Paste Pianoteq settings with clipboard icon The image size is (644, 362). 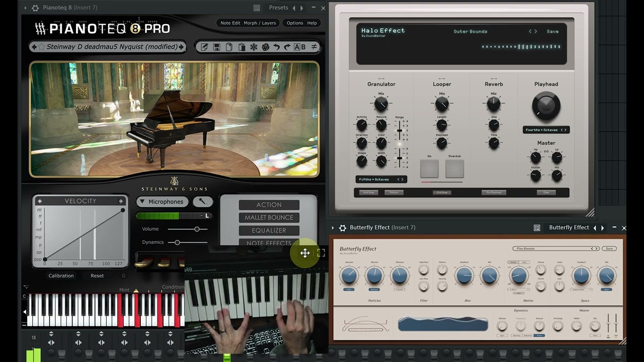[242, 47]
